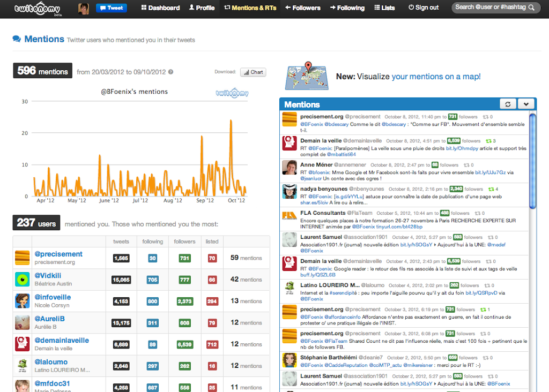Click the 15,065 tweets badge

coord(121,280)
